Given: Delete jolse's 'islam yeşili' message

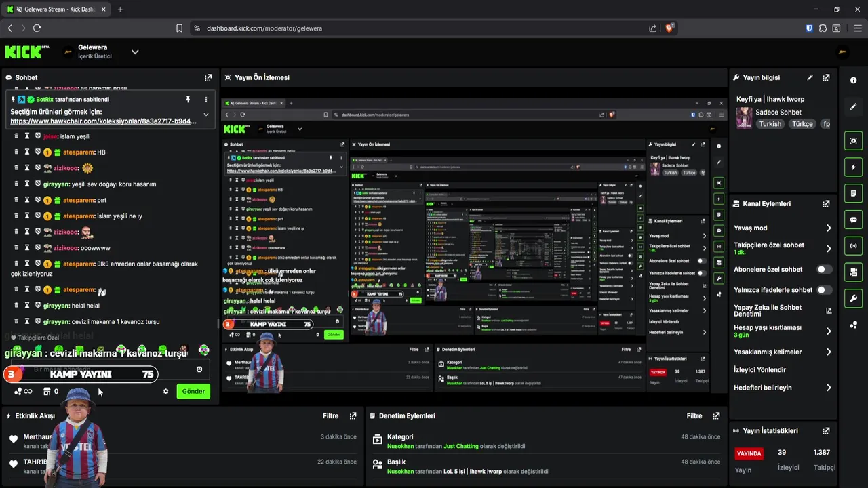Looking at the screenshot, I should 16,136.
